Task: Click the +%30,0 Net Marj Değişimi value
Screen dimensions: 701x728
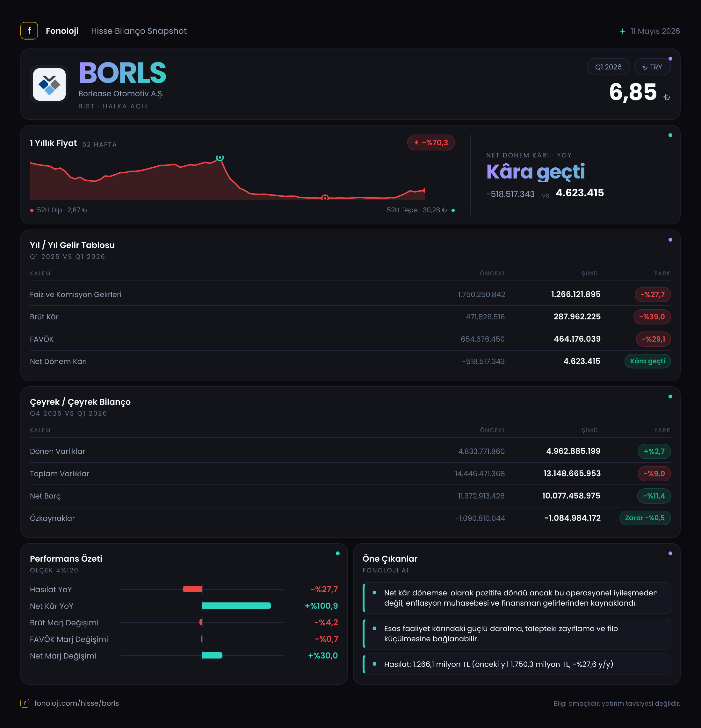Action: [323, 656]
